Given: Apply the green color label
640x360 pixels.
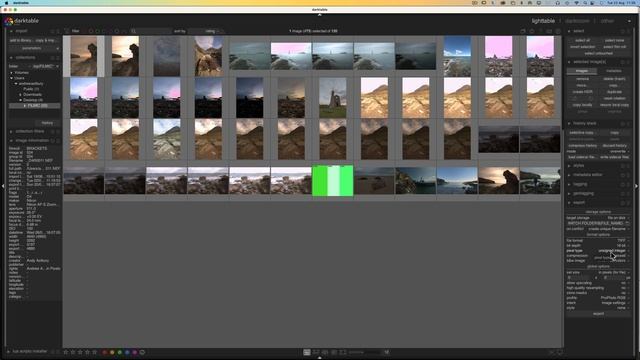Looking at the screenshot, I should point(120,352).
